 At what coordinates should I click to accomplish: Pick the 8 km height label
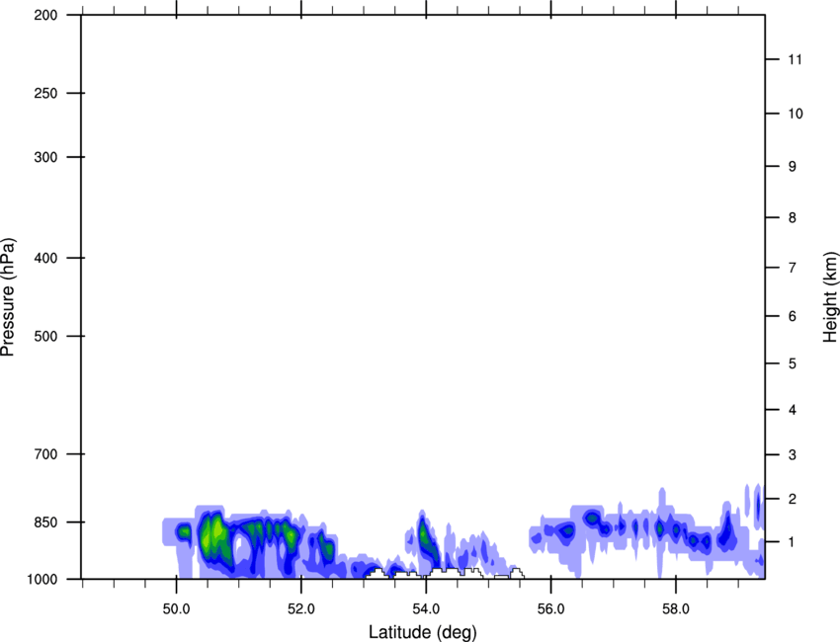pyautogui.click(x=793, y=217)
